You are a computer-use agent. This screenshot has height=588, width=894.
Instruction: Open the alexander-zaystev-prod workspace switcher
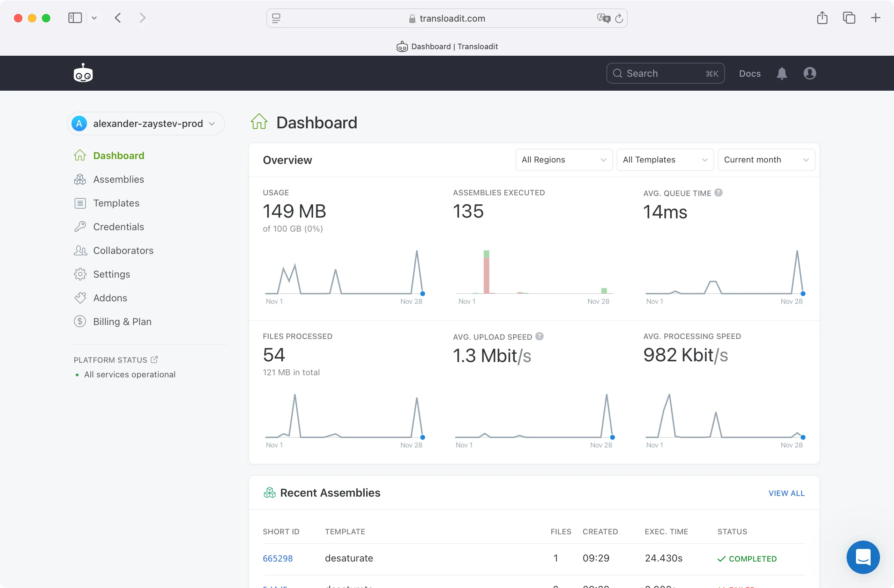click(x=146, y=123)
